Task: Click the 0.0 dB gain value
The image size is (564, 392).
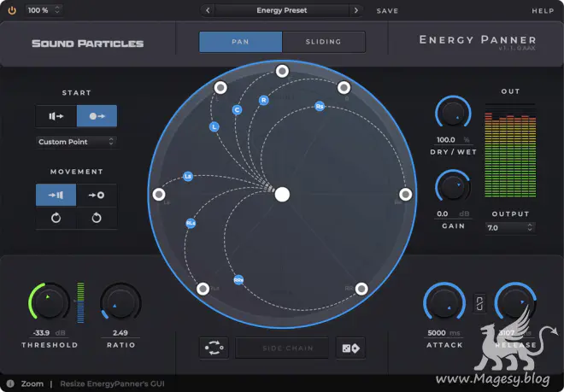Action: [453, 214]
